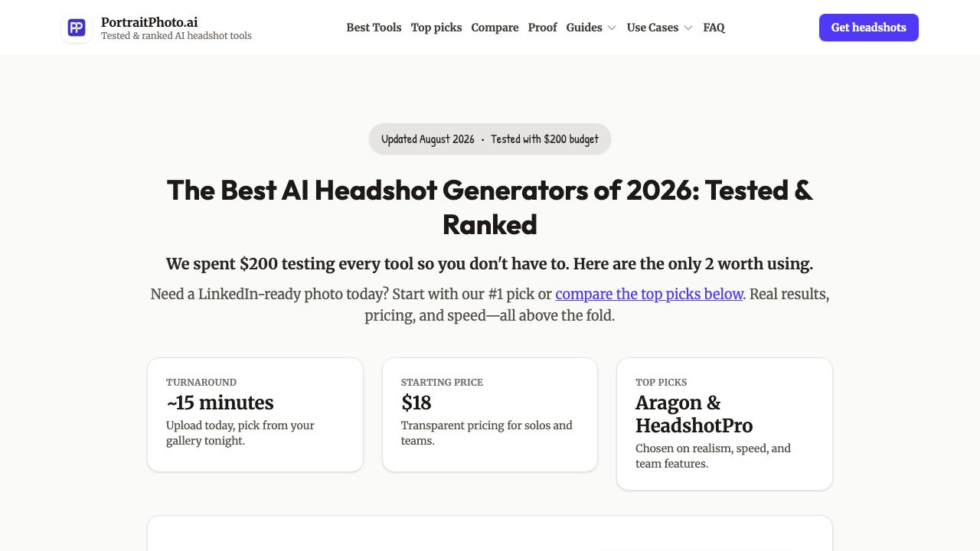Click the PortraitPhoto.ai PP logo icon

[x=77, y=28]
